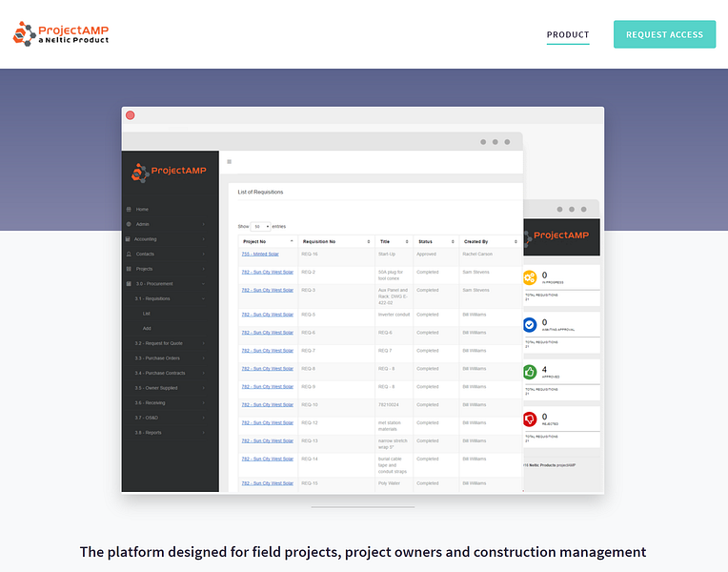728x572 pixels.
Task: Collapse the 3.1 - Requisitions chevron
Action: (x=203, y=298)
